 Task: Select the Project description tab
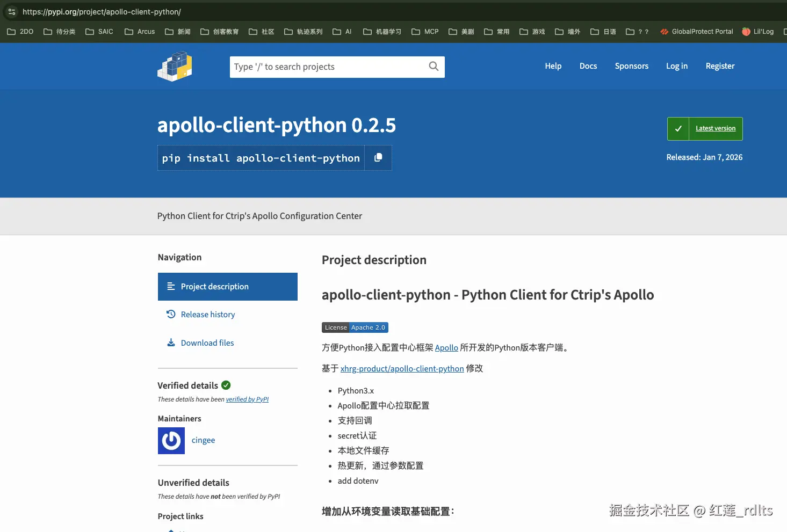point(228,287)
